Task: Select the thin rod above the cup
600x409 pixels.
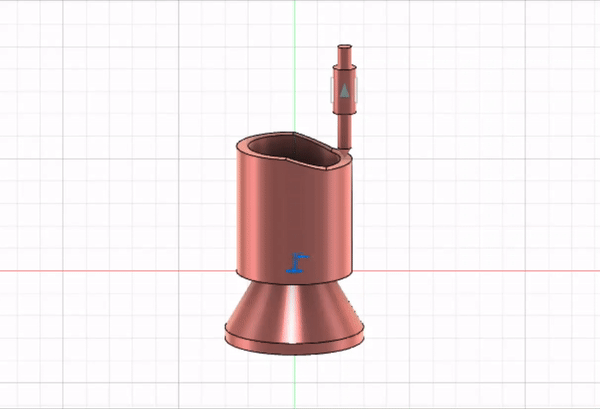Action: (344, 132)
